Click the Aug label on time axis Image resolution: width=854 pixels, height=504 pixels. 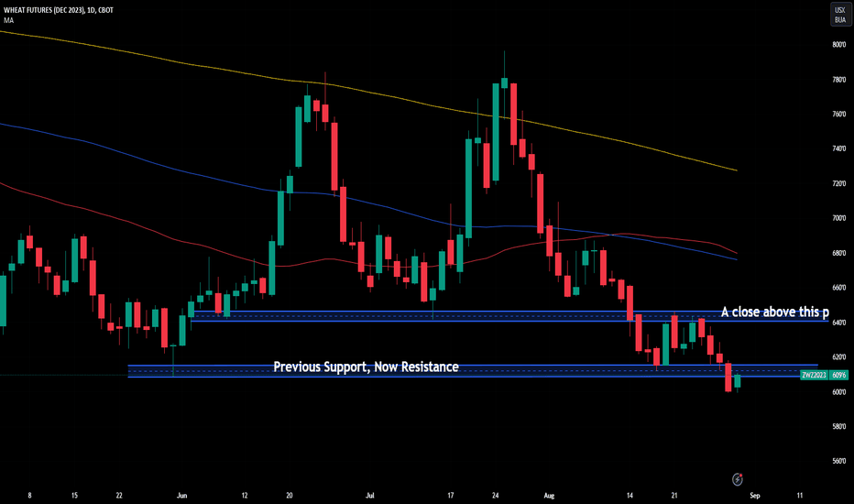point(549,495)
